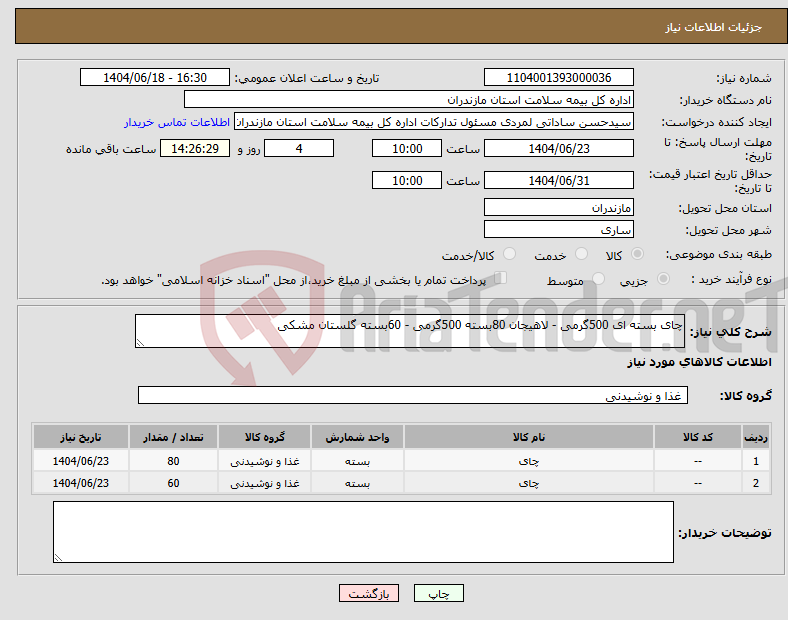Click the response deadline date 1404/06/23 field
The width and height of the screenshot is (788, 620).
click(558, 148)
